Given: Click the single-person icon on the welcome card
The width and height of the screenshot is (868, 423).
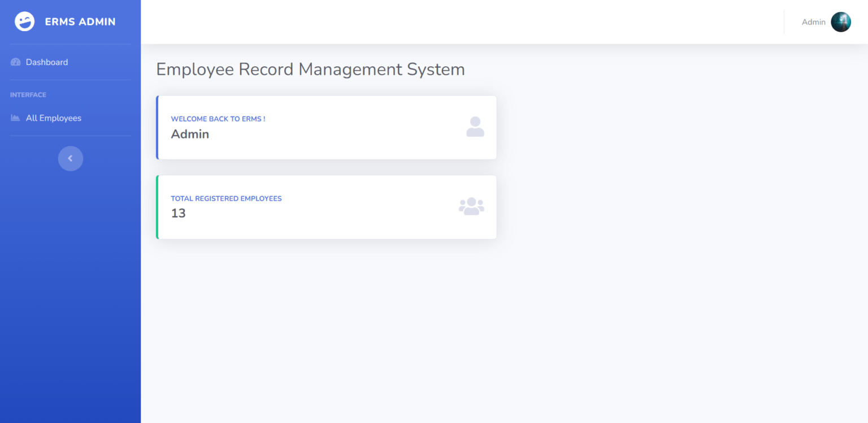Looking at the screenshot, I should coord(475,127).
